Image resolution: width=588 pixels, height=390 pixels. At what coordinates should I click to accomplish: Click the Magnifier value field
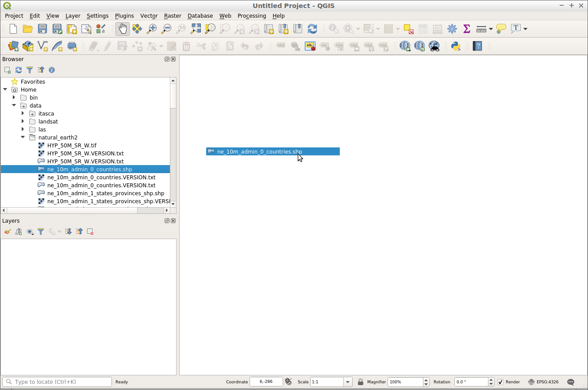[x=405, y=382]
